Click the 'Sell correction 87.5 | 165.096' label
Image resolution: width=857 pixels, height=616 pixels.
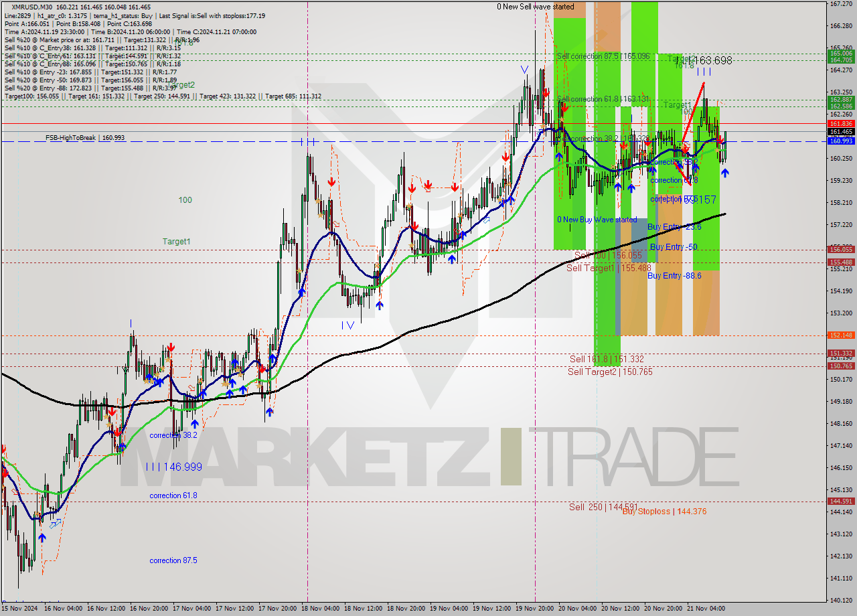pos(603,56)
